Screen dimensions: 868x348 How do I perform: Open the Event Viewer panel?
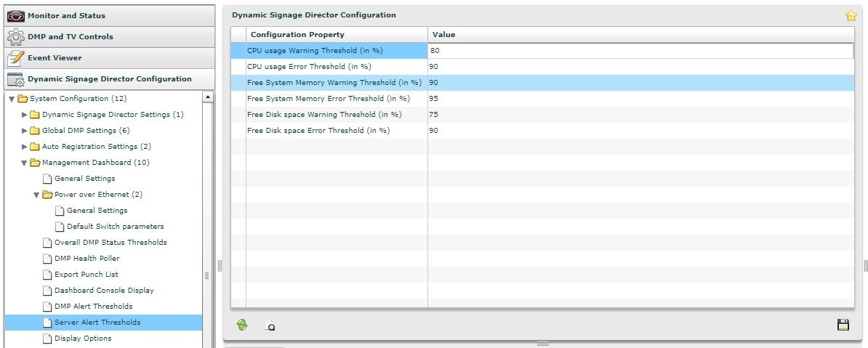click(110, 57)
